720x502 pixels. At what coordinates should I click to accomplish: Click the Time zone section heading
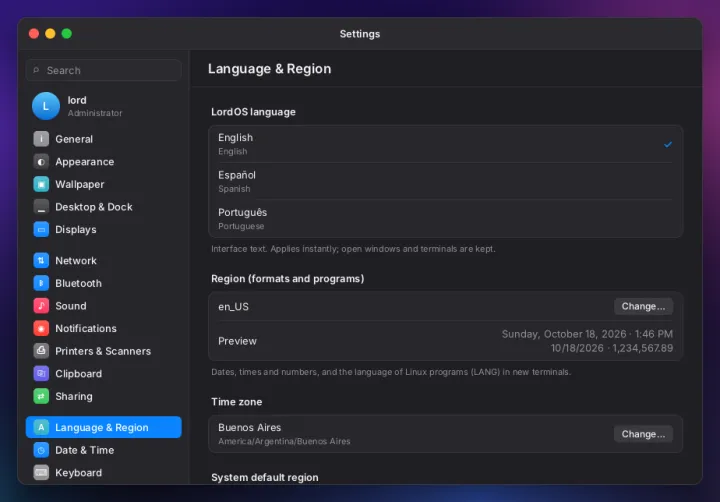(x=236, y=402)
